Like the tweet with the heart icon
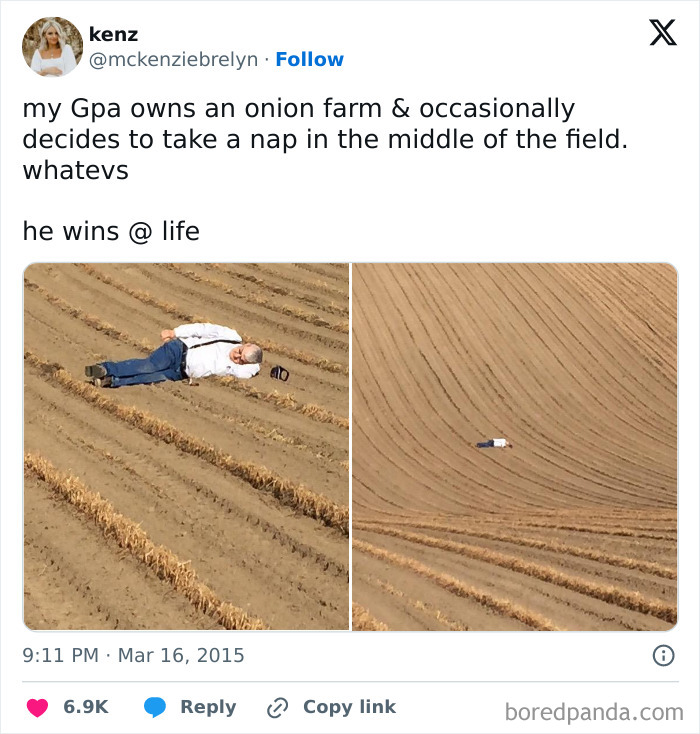The image size is (700, 734). (37, 707)
